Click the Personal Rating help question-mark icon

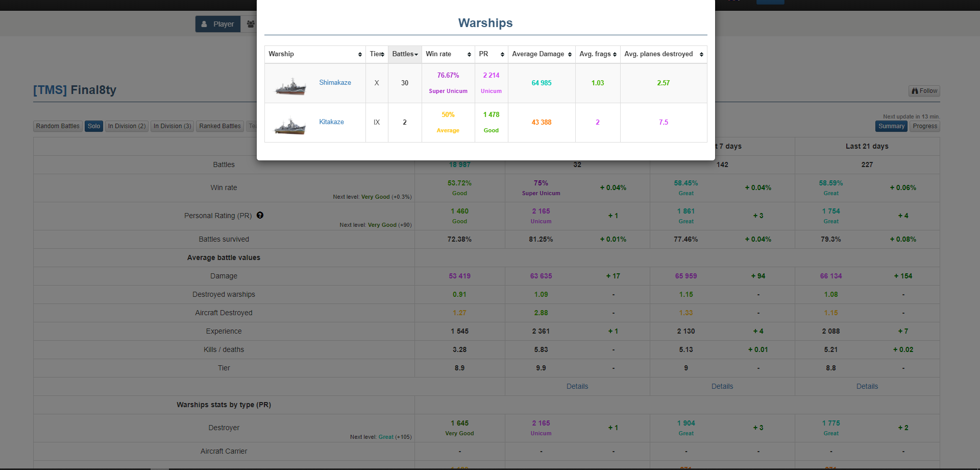coord(260,216)
